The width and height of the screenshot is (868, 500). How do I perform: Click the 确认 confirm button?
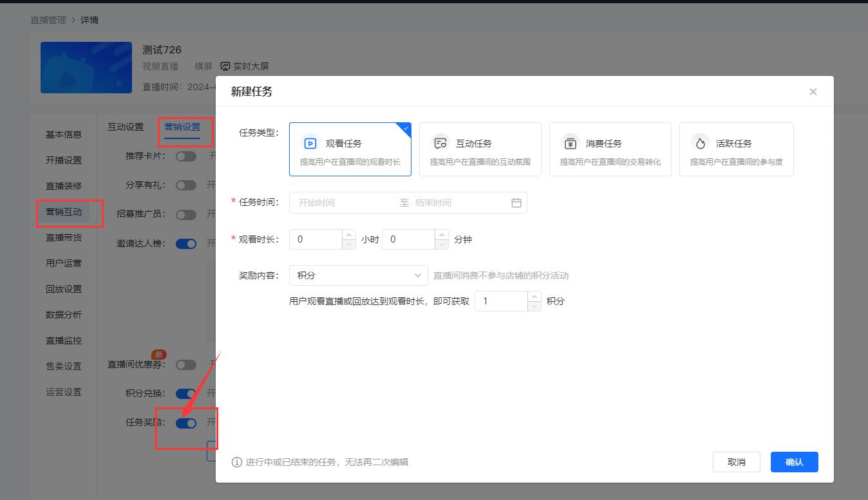(793, 461)
